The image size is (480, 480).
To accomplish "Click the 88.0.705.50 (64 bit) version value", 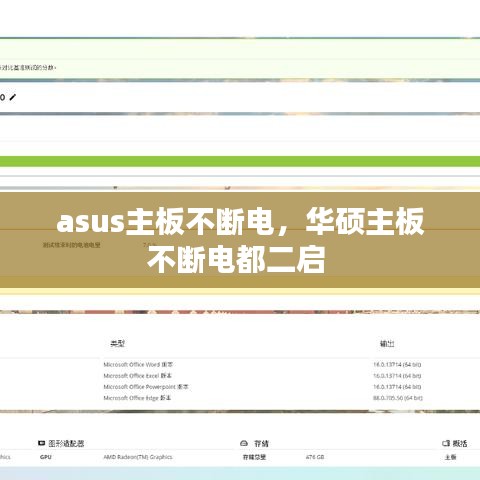I will [398, 398].
